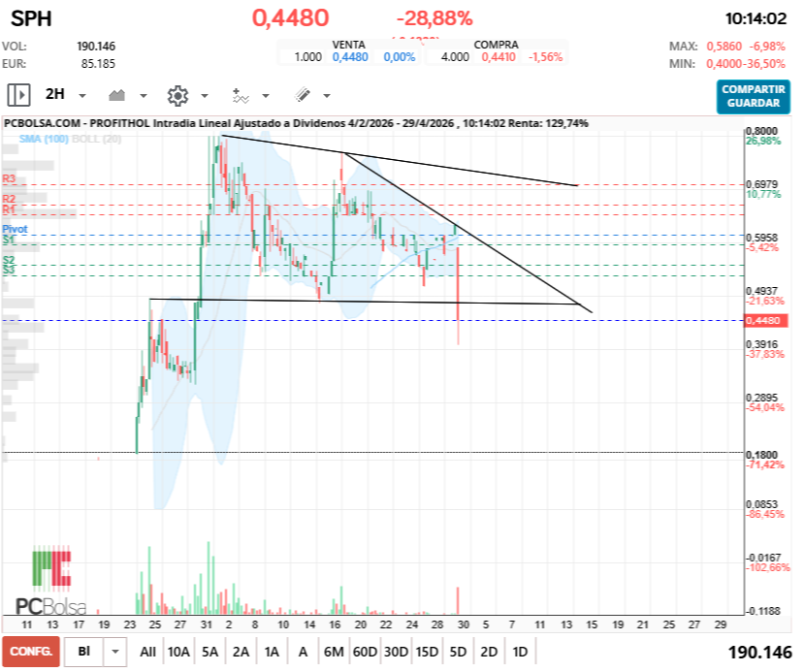This screenshot has width=805, height=672.
Task: Open the 2H timeframe dropdown
Action: coord(80,94)
